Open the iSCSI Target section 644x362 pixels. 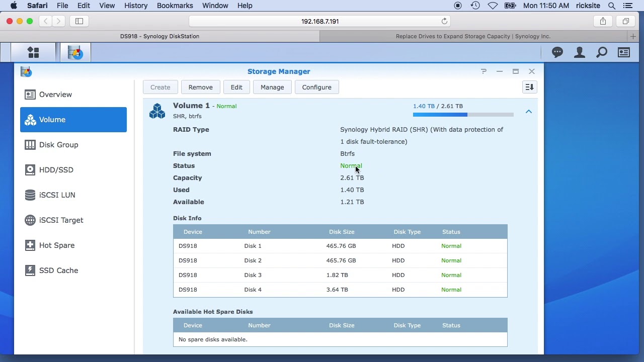pos(73,220)
